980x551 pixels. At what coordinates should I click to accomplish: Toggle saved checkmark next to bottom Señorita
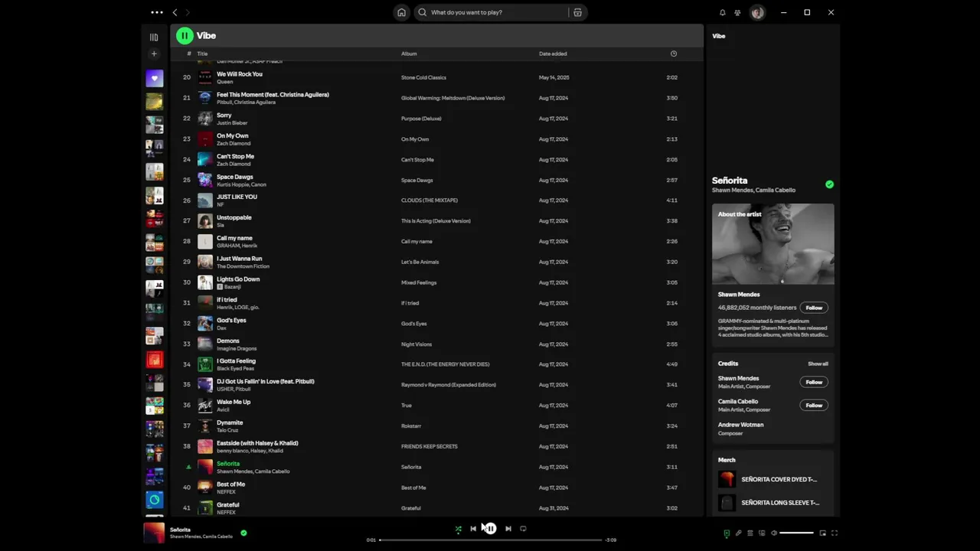coord(243,533)
